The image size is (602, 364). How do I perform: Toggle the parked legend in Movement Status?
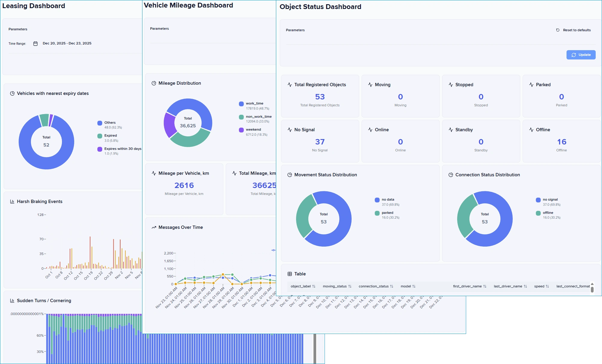click(387, 213)
